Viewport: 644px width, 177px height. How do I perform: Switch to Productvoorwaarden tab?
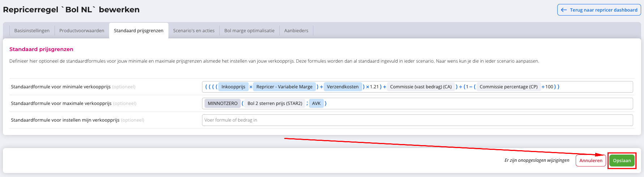82,31
